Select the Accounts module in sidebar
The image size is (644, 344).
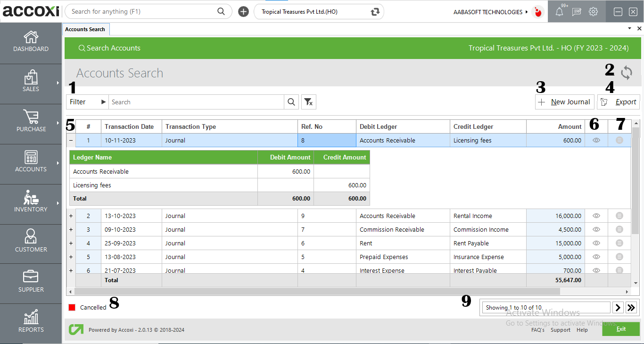[x=31, y=164]
